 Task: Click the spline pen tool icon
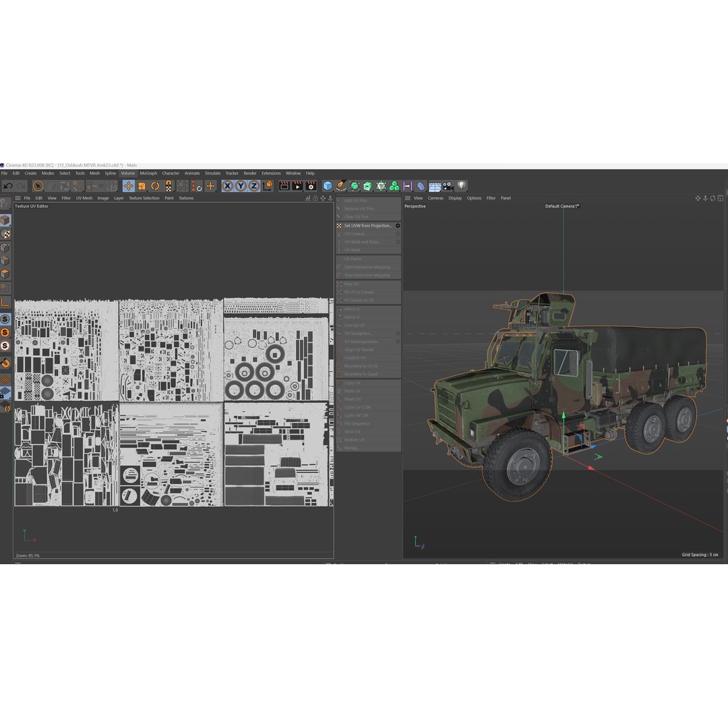pos(342,186)
